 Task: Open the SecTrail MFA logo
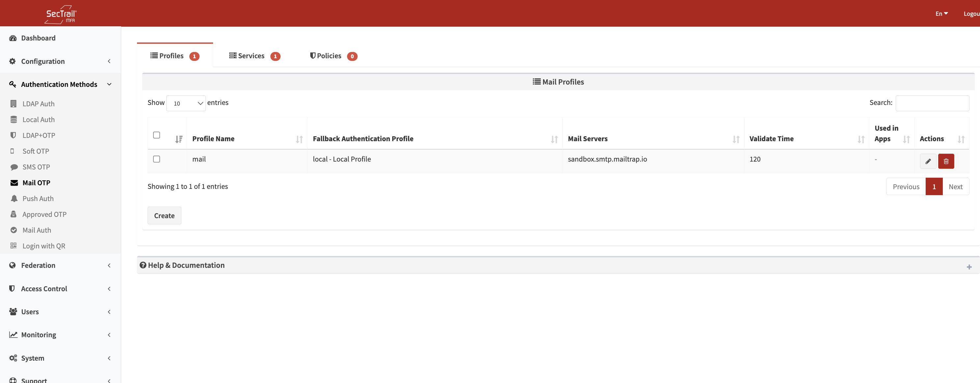pos(61,14)
